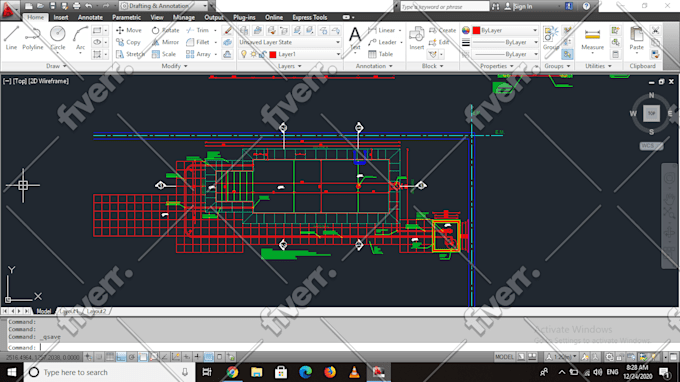Select the Line drawing tool
680x382 pixels.
click(11, 38)
